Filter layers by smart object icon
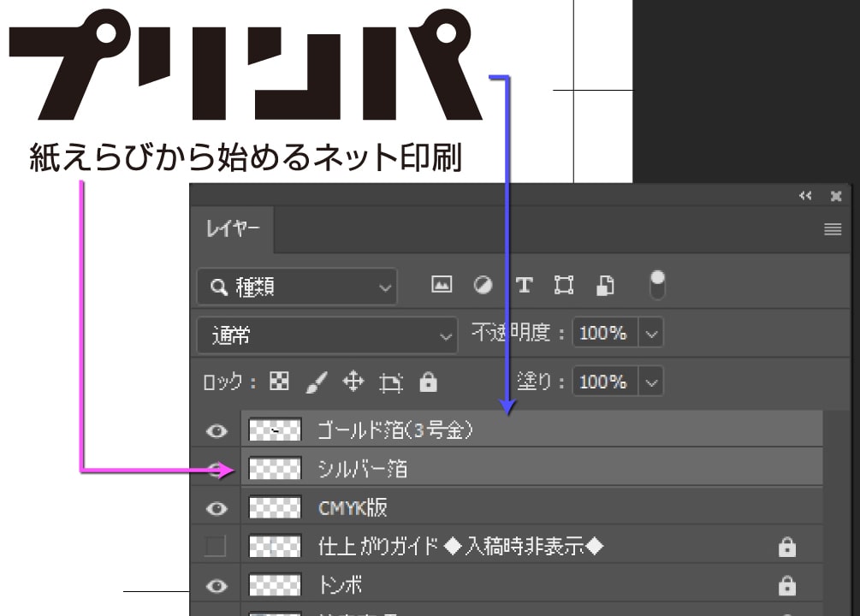This screenshot has height=616, width=860. click(605, 286)
